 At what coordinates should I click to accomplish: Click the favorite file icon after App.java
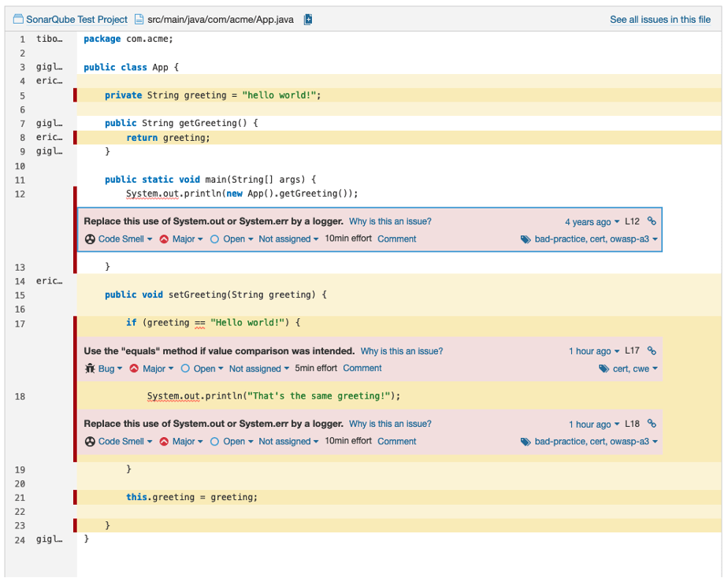coord(308,19)
